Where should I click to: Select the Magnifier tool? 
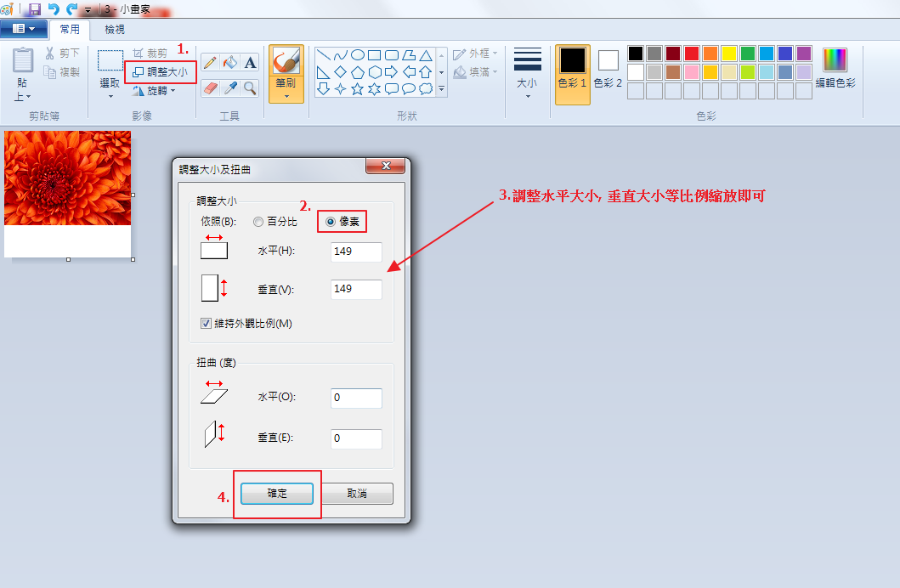tap(250, 88)
